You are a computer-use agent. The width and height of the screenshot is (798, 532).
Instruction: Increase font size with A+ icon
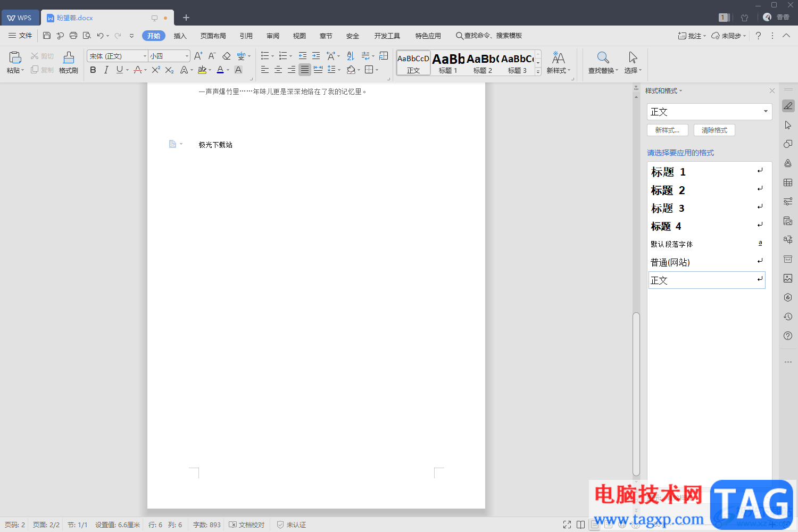(198, 56)
